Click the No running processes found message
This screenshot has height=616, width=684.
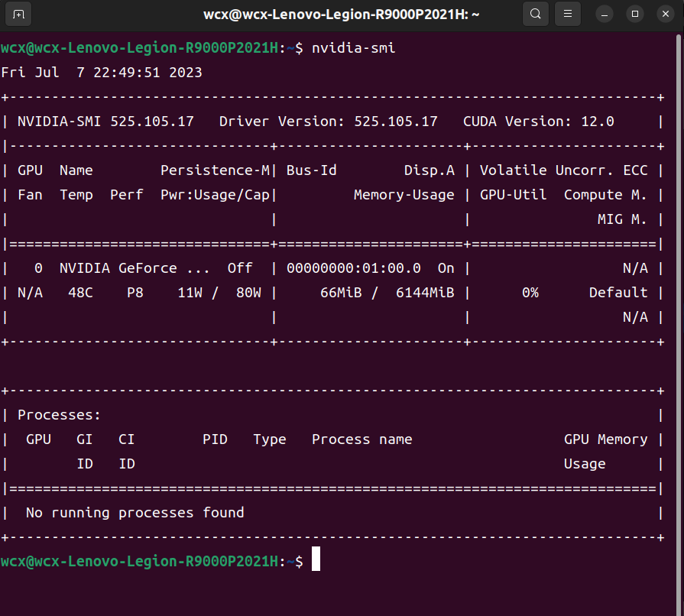click(x=135, y=513)
